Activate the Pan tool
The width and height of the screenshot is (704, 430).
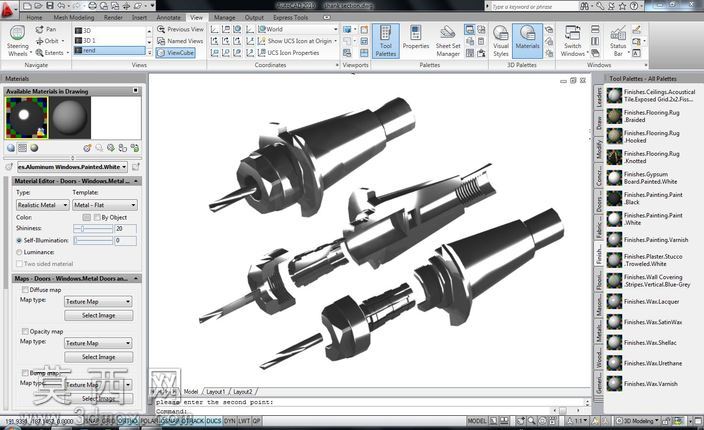tap(46, 29)
